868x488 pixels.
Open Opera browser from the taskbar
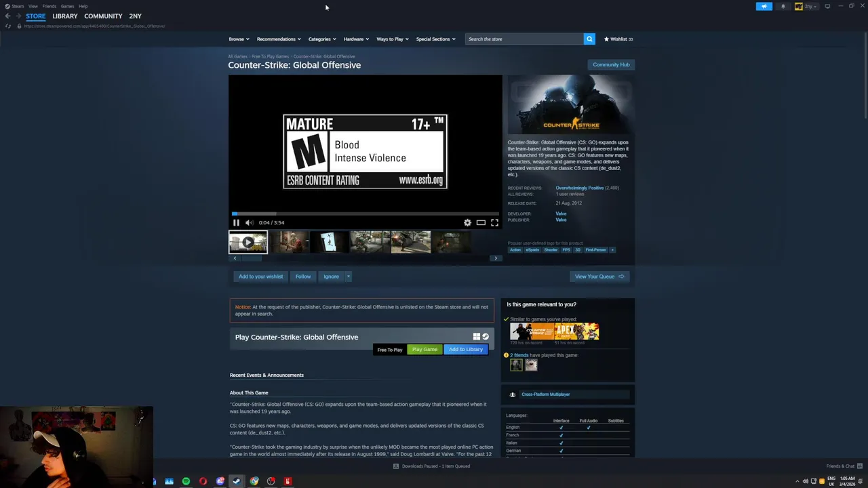click(x=203, y=481)
